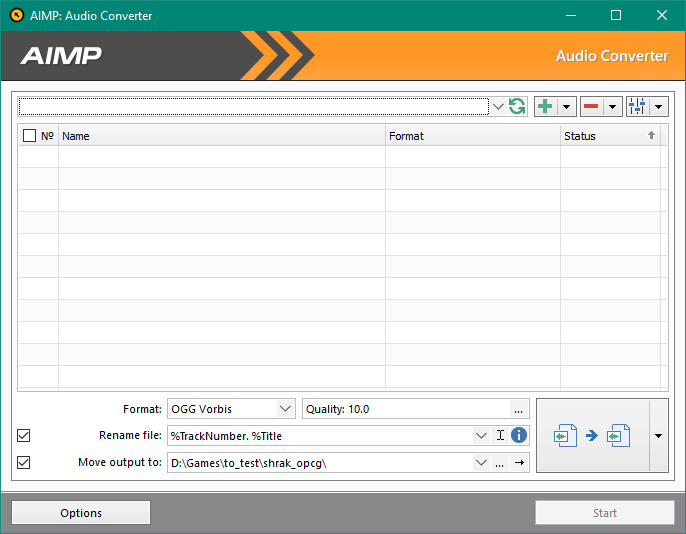
Task: Disable the Rename file checkbox
Action: point(24,435)
